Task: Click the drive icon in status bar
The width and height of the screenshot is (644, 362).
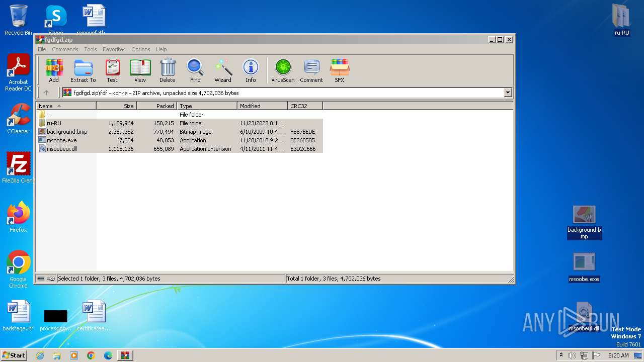Action: pos(41,279)
